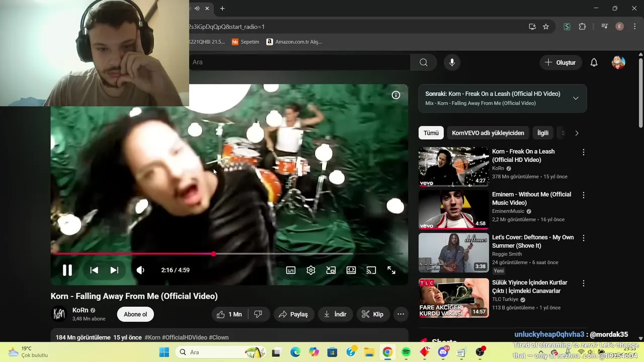
Task: Submit search with the magnifier icon
Action: coord(424,62)
